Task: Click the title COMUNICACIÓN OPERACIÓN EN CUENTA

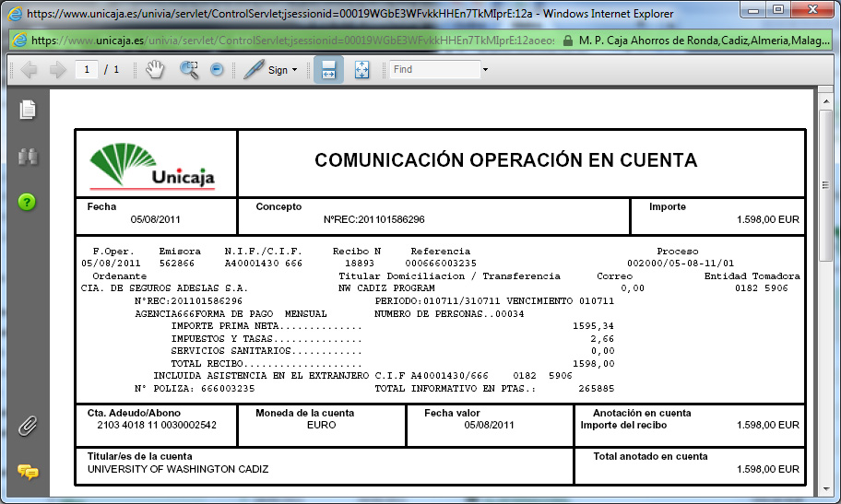Action: coord(505,160)
